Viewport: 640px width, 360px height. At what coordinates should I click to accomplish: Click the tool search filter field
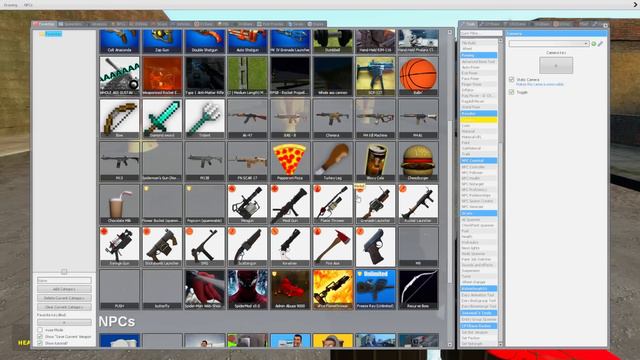481,33
